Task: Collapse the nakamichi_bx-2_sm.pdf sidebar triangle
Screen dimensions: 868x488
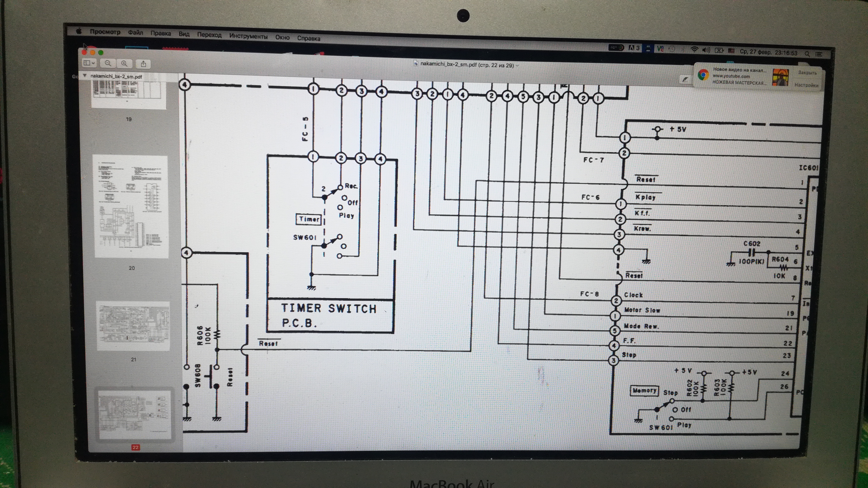Action: pyautogui.click(x=85, y=76)
